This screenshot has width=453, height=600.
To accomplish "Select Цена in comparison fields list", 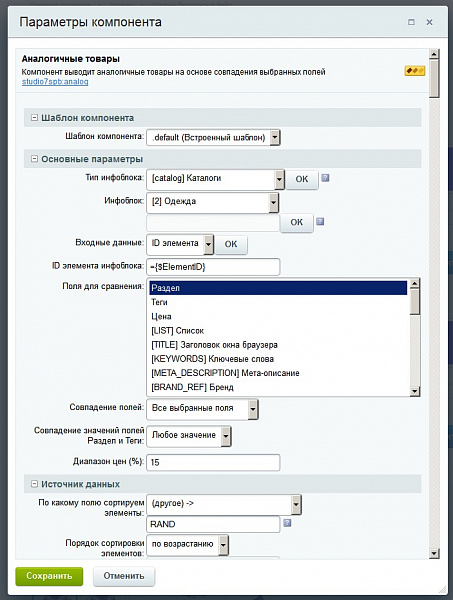I will [278, 316].
